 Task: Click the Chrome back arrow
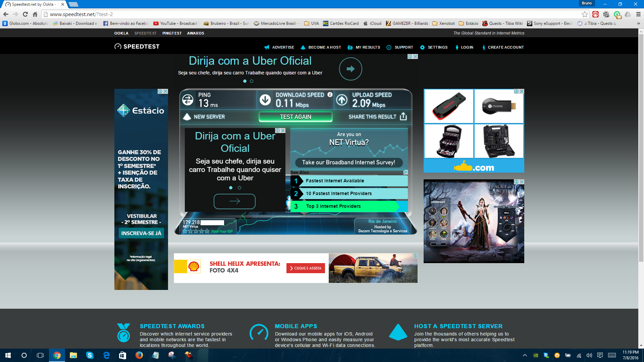coord(6,14)
